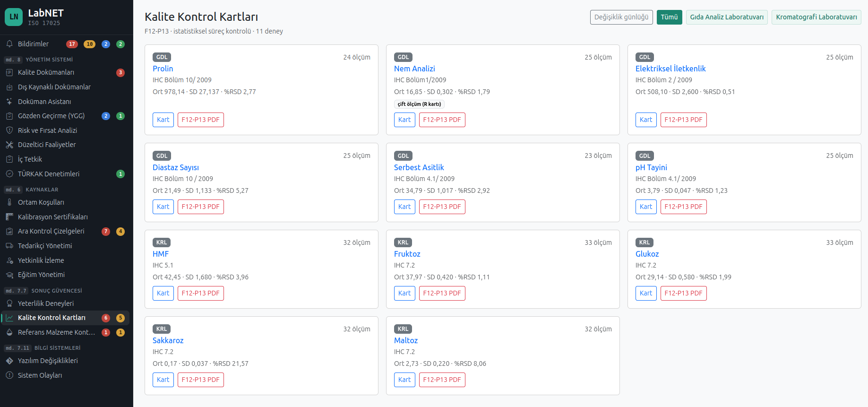Open the Tedarikçi Yönetimi truck icon
The width and height of the screenshot is (868, 407).
click(x=9, y=246)
